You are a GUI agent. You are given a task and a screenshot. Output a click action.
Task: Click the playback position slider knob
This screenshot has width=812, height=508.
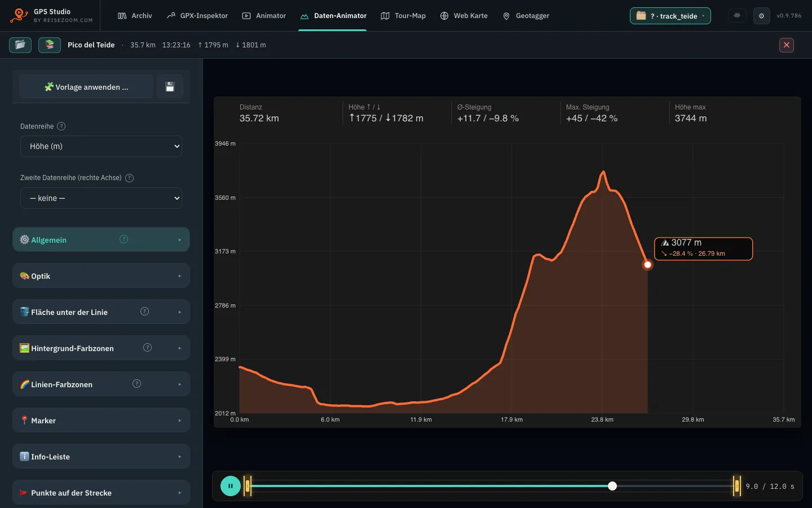[x=612, y=486]
